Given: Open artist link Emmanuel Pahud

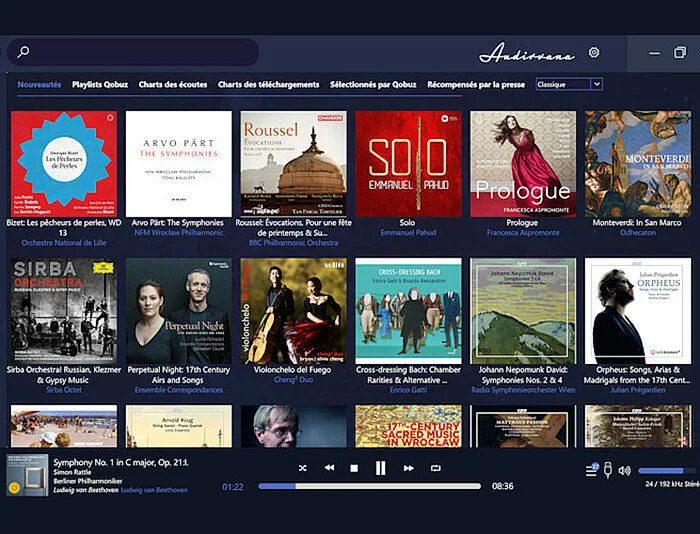Looking at the screenshot, I should (x=408, y=233).
